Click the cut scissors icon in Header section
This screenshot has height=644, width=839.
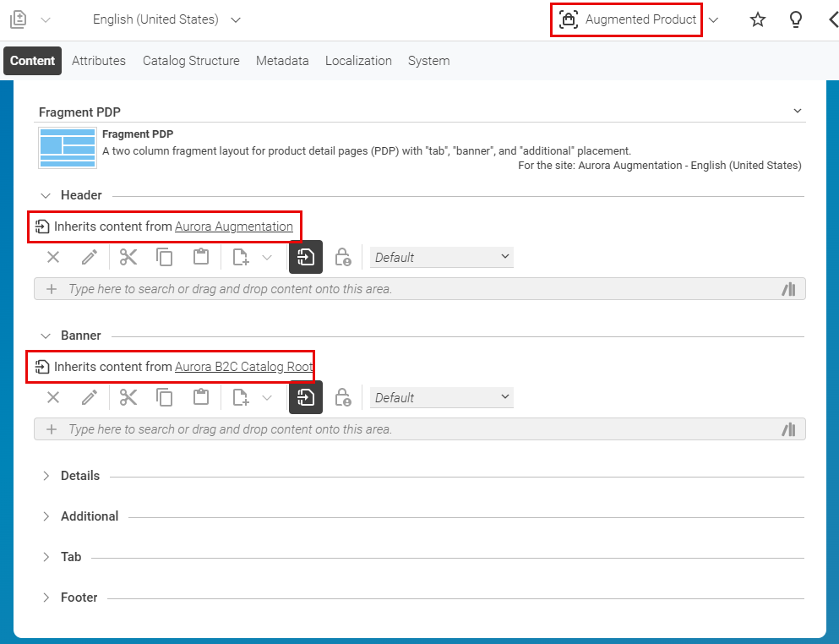(x=128, y=257)
